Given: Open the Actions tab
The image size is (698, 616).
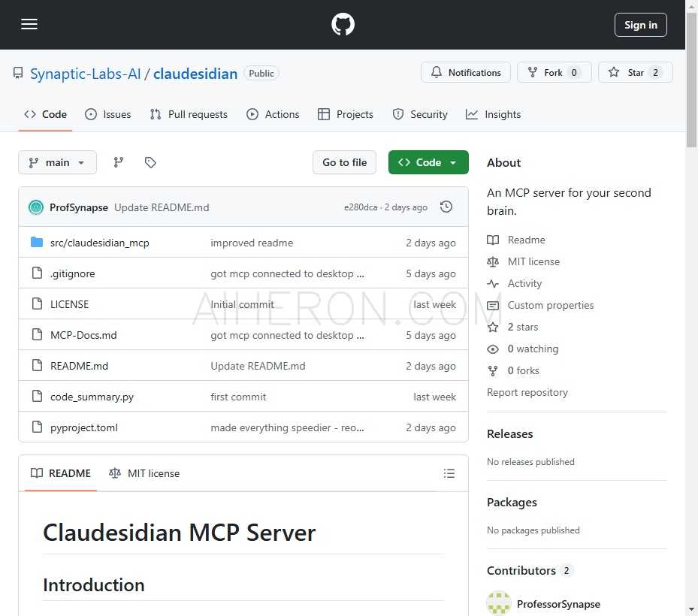Looking at the screenshot, I should coord(273,114).
